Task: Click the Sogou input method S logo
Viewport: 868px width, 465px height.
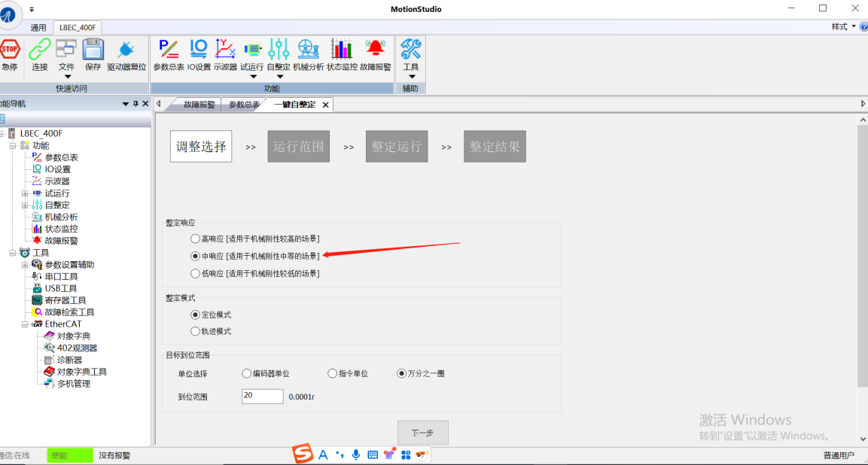Action: pos(303,454)
